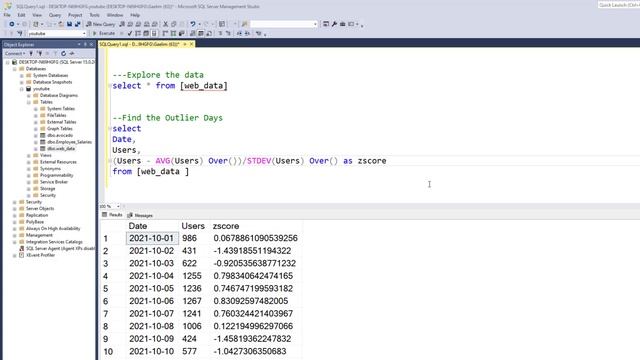The width and height of the screenshot is (640, 360).
Task: Click the Properties wrench icon
Action: pyautogui.click(x=334, y=24)
